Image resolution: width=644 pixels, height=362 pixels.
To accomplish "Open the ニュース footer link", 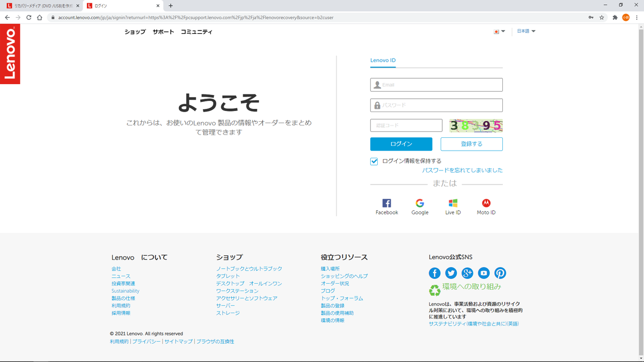I will [121, 276].
